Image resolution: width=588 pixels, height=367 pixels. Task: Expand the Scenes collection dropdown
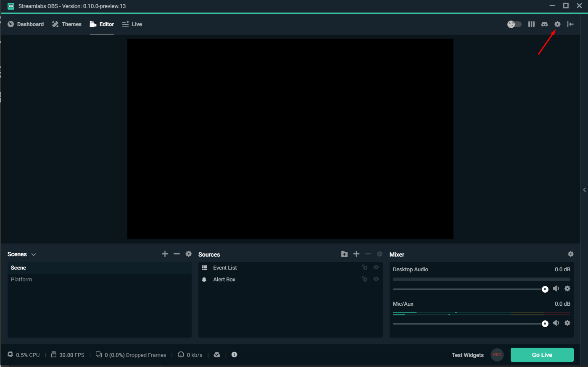pos(34,254)
